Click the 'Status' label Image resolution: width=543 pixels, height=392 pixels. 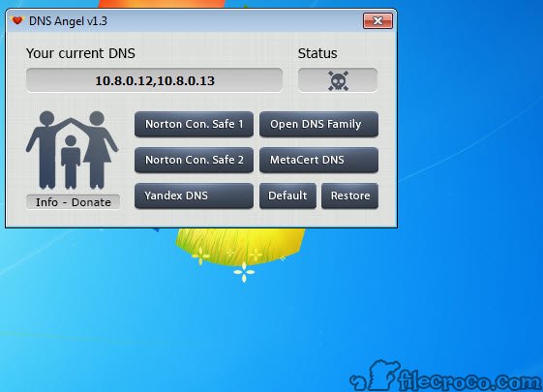317,53
